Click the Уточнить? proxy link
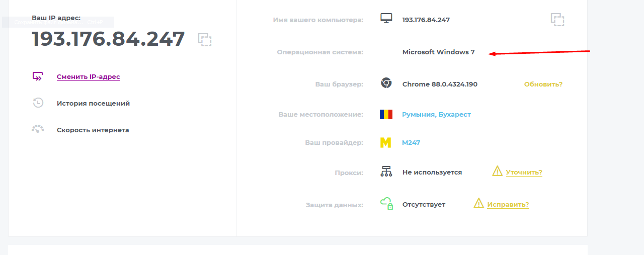 (524, 172)
